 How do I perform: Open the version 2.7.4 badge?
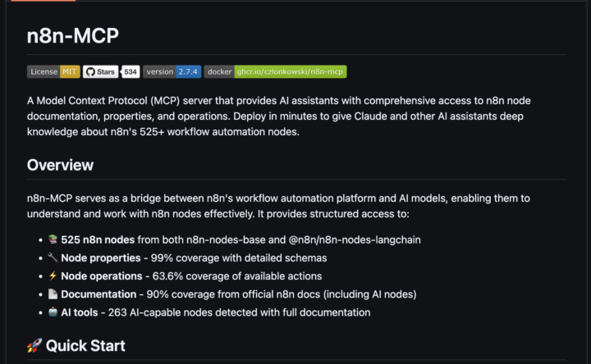click(x=172, y=72)
